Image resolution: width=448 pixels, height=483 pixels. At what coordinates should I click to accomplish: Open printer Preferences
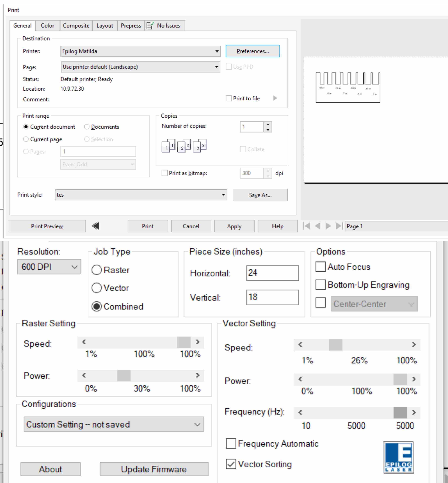pyautogui.click(x=252, y=51)
